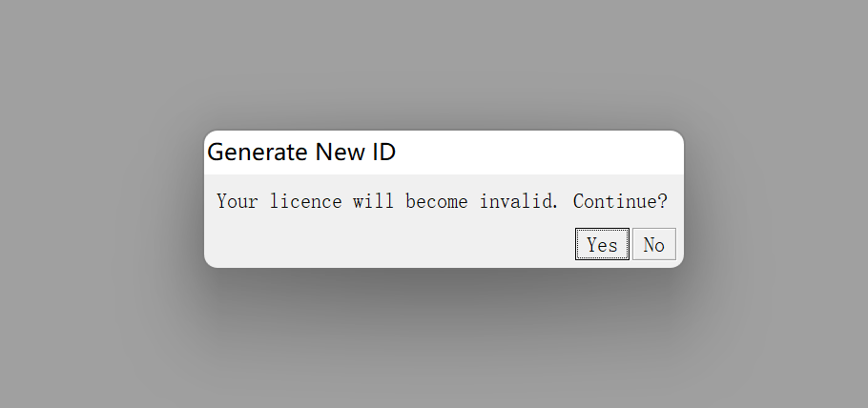Choose the unfocused No button beside Yes
This screenshot has height=408, width=868.
coord(653,244)
